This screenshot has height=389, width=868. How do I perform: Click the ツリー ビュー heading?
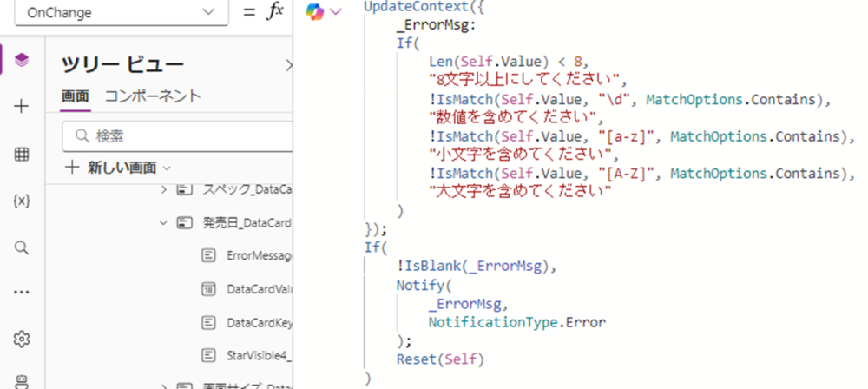point(122,65)
